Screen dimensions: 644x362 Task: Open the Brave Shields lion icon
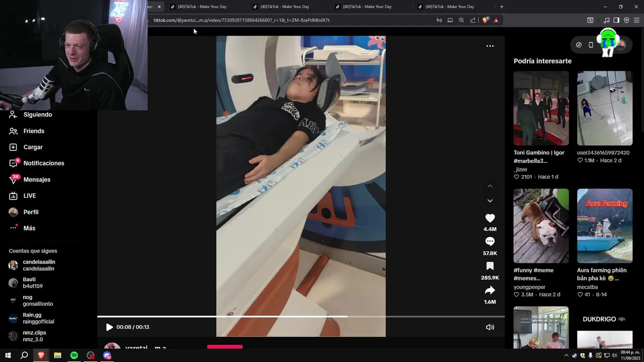click(x=485, y=20)
